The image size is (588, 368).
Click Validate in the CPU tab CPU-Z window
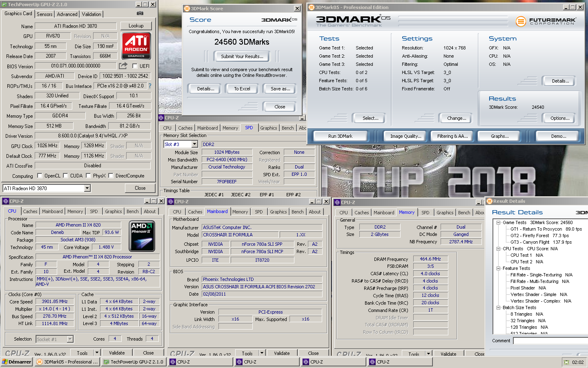click(117, 353)
